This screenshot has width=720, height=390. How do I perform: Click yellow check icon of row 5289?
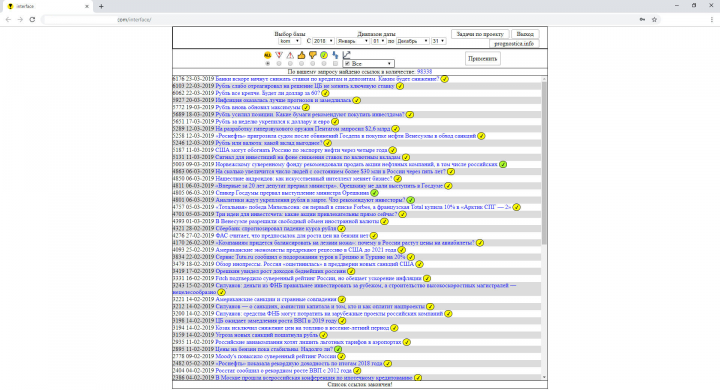click(x=396, y=129)
